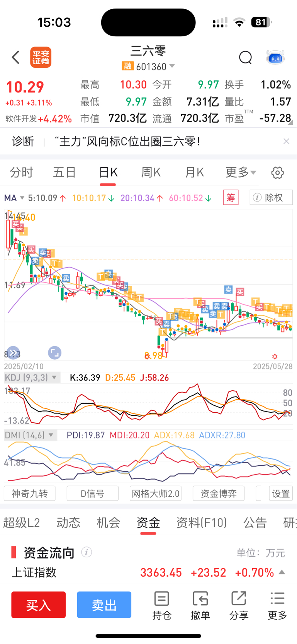297x644 pixels.
Task: Select the D信号 indicator button
Action: 93,494
